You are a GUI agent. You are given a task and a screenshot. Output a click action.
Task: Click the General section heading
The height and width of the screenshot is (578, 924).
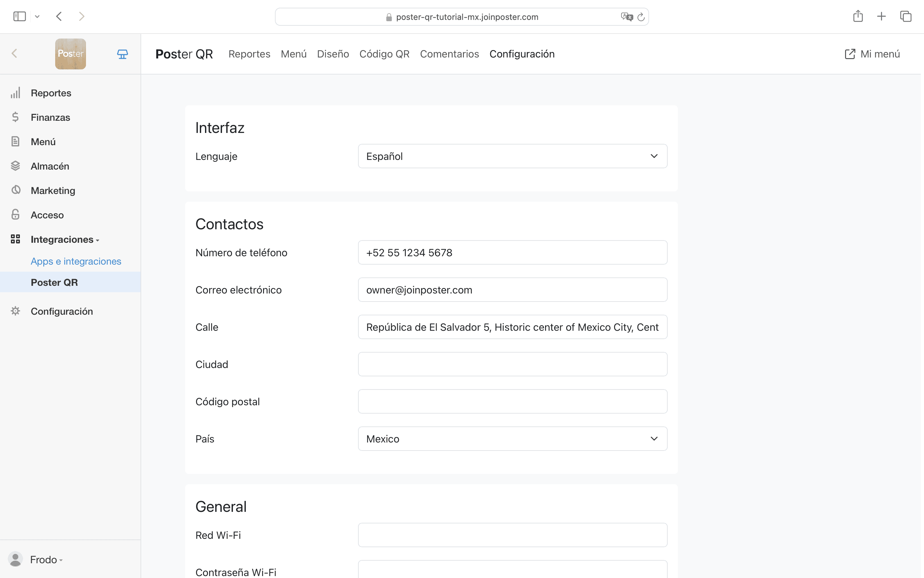[x=221, y=506]
